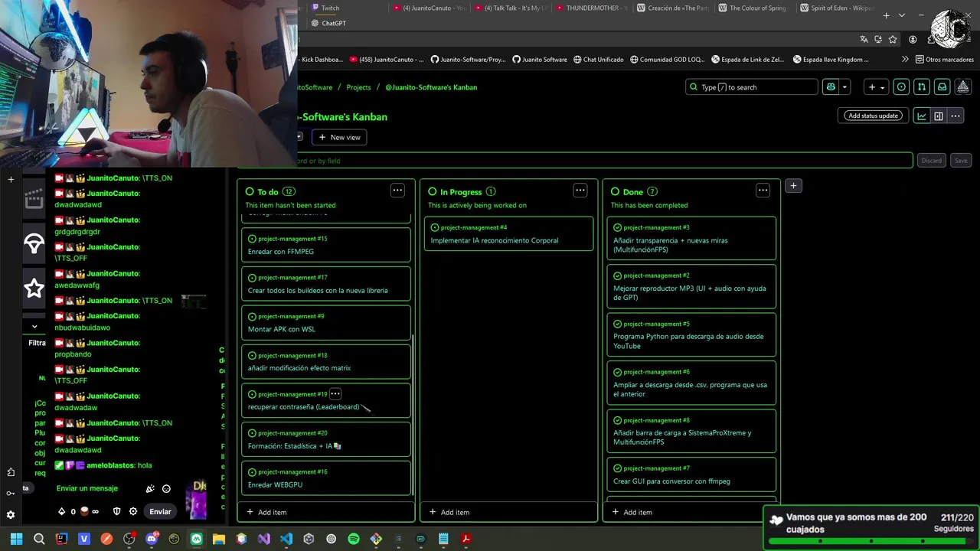Open Discord from the taskbar
Viewport: 980px width, 551px height.
pyautogui.click(x=152, y=539)
